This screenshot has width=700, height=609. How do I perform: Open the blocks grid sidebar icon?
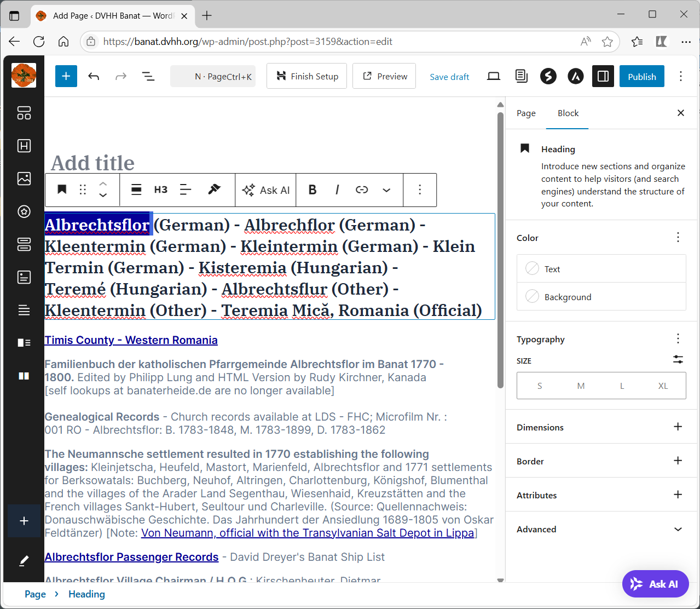[x=24, y=113]
